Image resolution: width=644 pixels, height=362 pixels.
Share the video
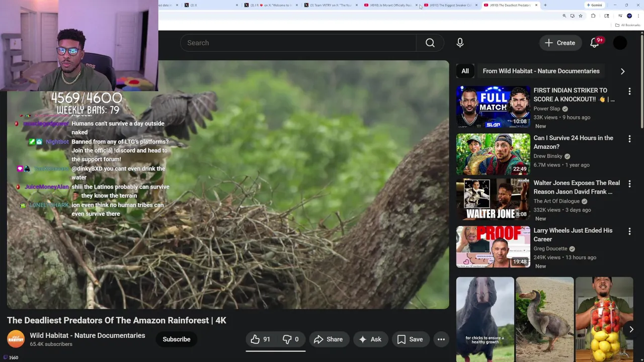point(328,339)
